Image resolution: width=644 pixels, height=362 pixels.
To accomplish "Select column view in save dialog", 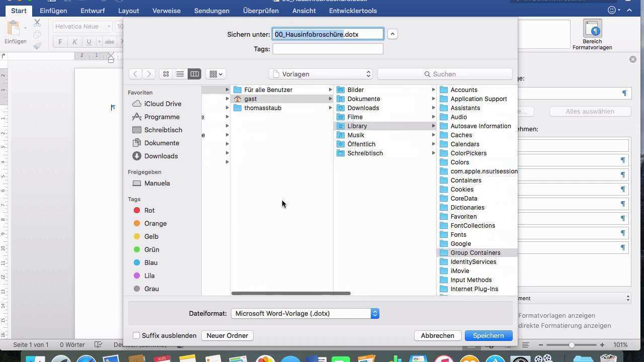I will pyautogui.click(x=194, y=74).
